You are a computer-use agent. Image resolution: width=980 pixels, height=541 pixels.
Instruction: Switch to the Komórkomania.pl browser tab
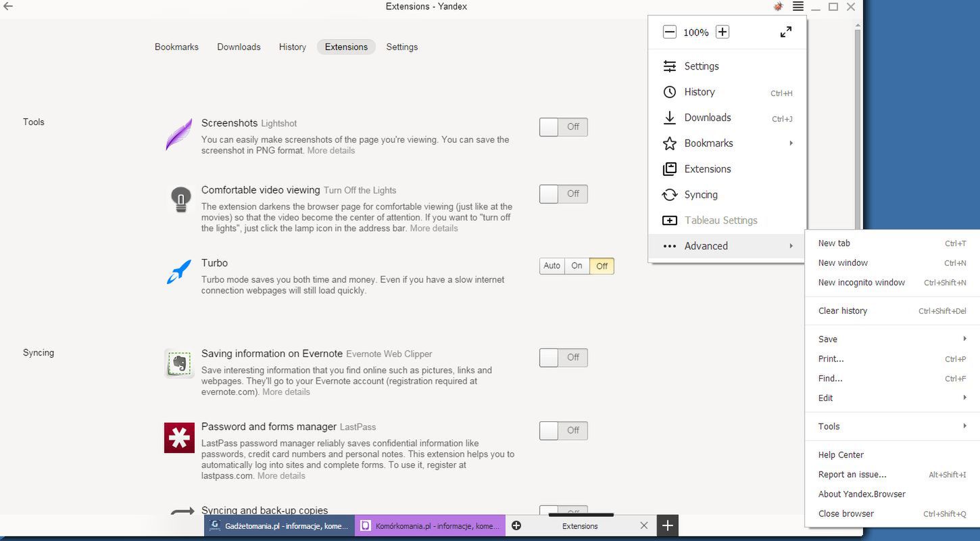[x=431, y=525]
